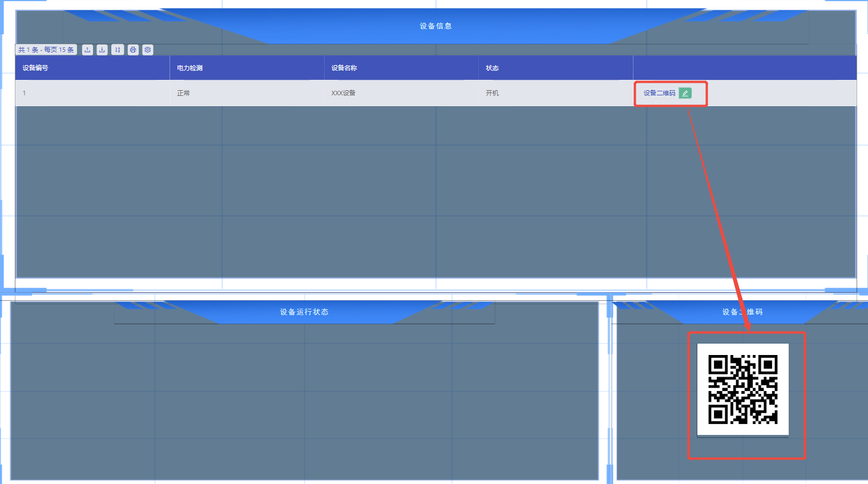The image size is (868, 484).
Task: Click the 设备名称 column header
Action: [401, 68]
